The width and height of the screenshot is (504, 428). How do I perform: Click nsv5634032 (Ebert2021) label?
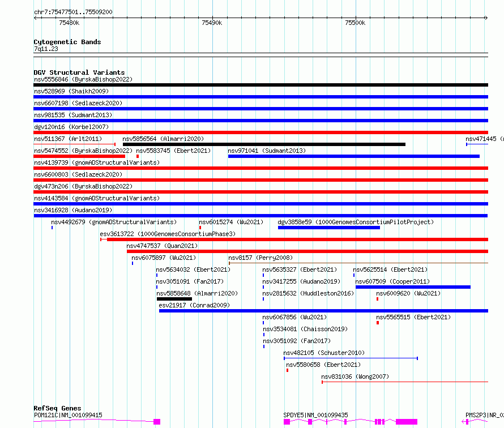click(x=193, y=269)
